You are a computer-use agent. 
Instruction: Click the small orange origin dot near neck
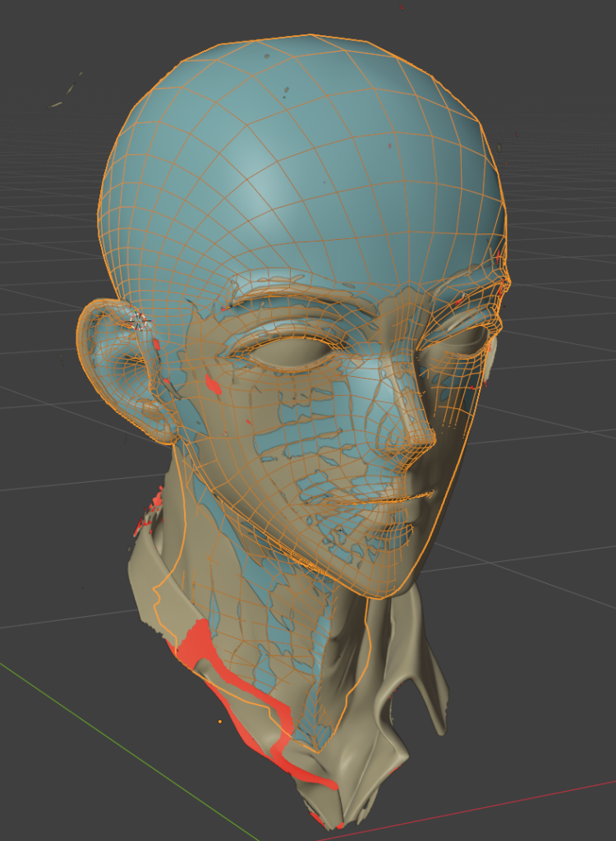(x=220, y=721)
